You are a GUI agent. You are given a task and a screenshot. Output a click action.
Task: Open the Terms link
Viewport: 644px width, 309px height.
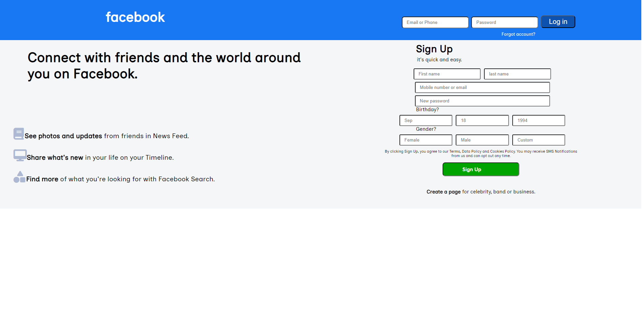(454, 151)
